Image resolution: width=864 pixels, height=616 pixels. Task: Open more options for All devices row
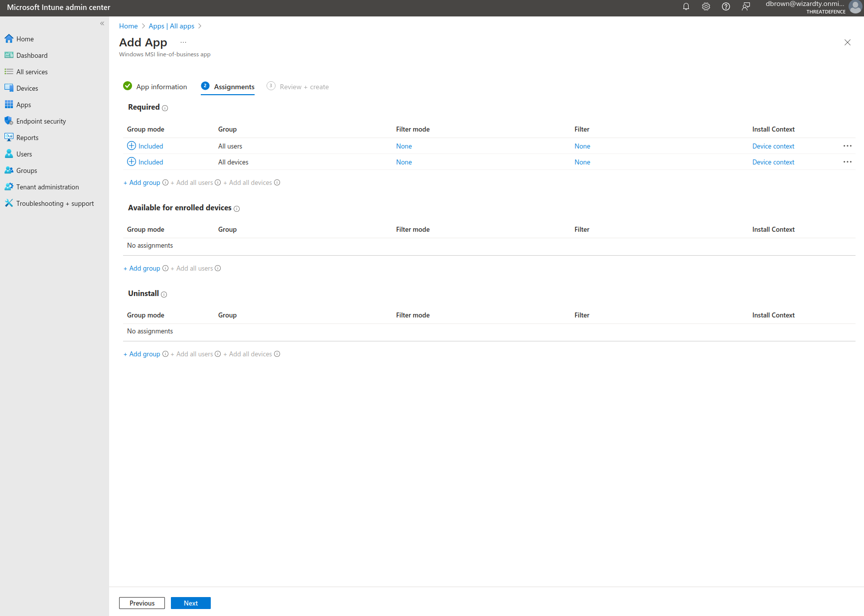pyautogui.click(x=848, y=162)
